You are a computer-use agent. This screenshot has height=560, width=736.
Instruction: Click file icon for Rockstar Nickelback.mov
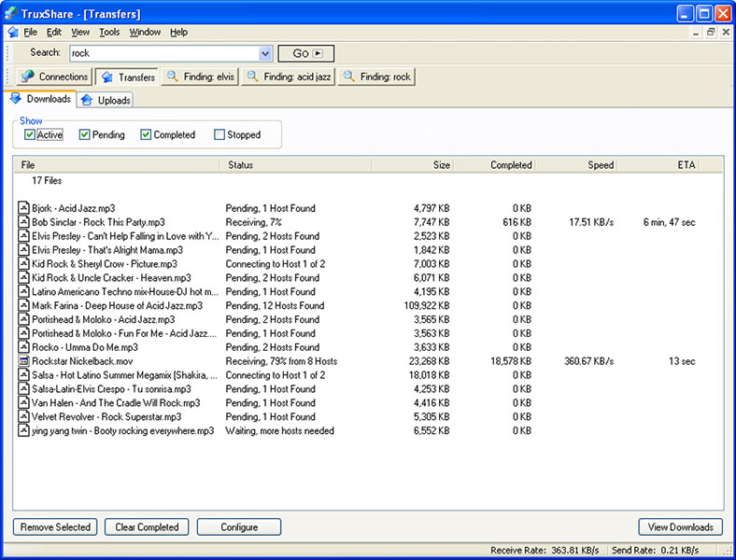tap(24, 361)
